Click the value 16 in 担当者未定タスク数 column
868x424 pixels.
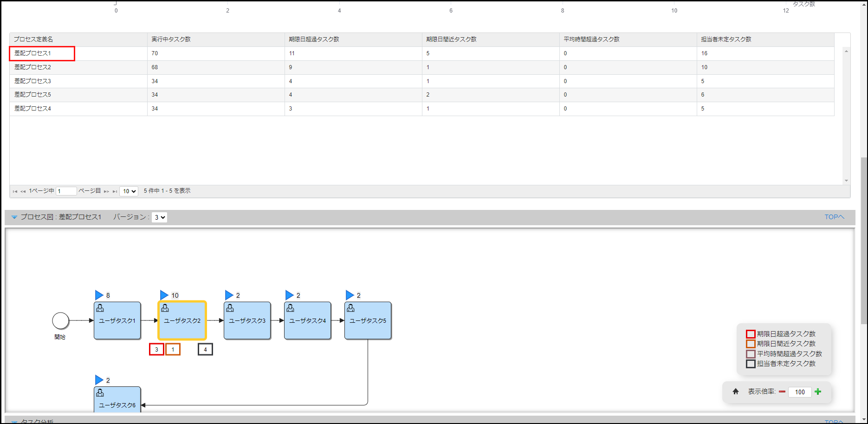[x=704, y=53]
